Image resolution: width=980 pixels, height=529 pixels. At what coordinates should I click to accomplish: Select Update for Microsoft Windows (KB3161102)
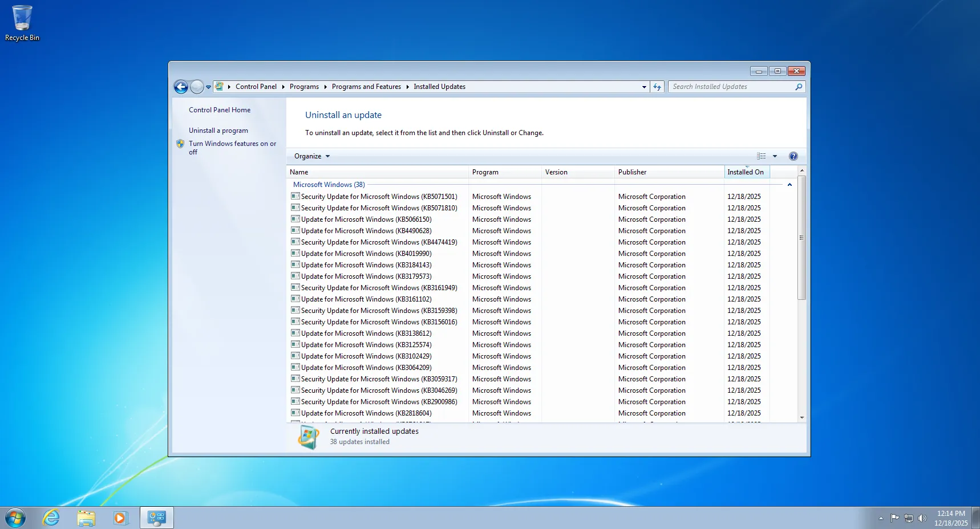527,299
